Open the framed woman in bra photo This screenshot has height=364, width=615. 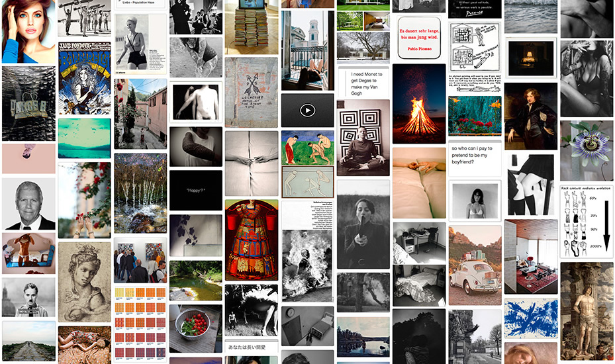475,201
